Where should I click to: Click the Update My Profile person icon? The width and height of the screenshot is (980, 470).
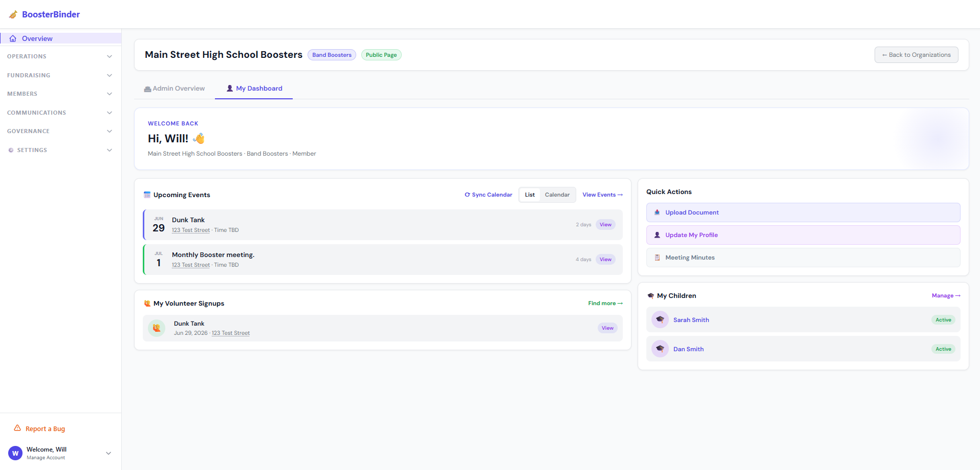(657, 235)
